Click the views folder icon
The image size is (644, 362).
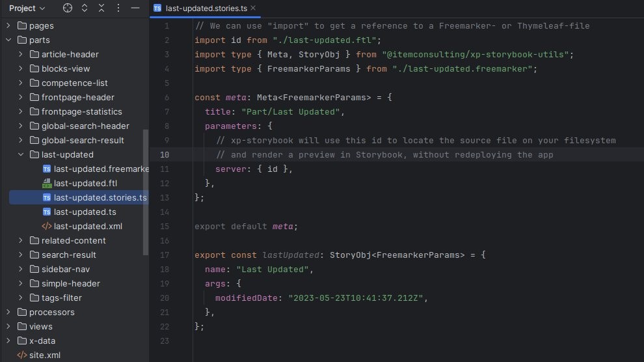22,326
